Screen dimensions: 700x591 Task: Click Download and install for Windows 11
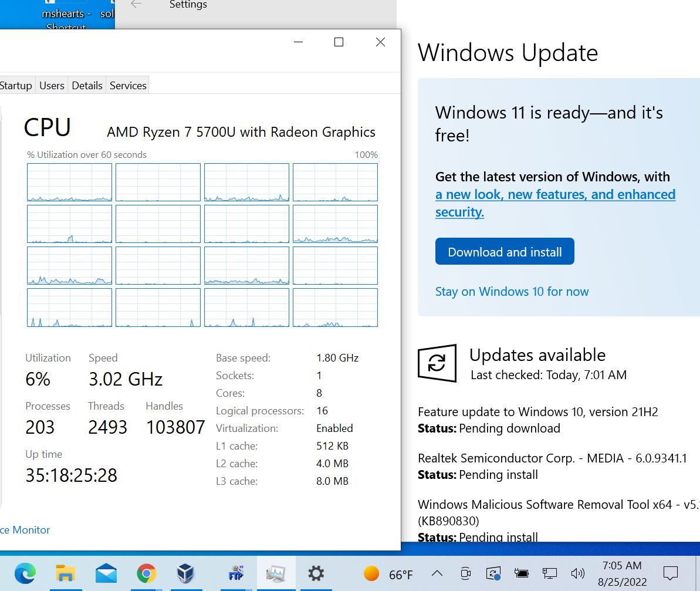tap(505, 251)
